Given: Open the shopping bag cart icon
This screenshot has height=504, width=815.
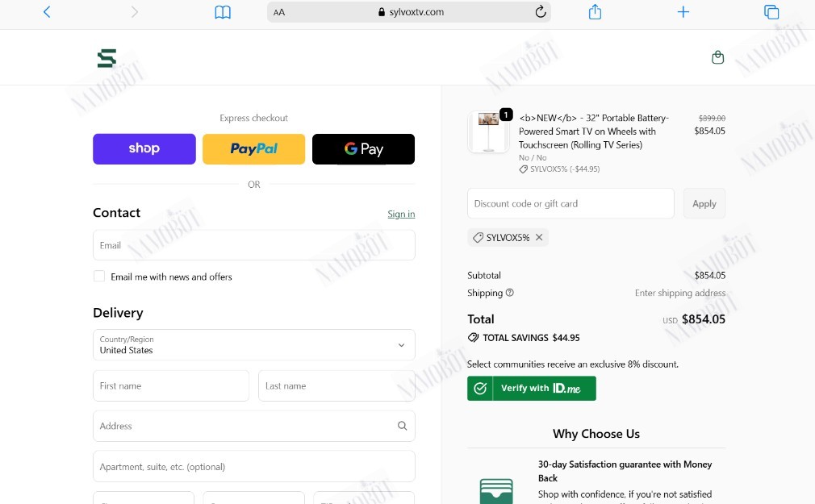Looking at the screenshot, I should 717,57.
